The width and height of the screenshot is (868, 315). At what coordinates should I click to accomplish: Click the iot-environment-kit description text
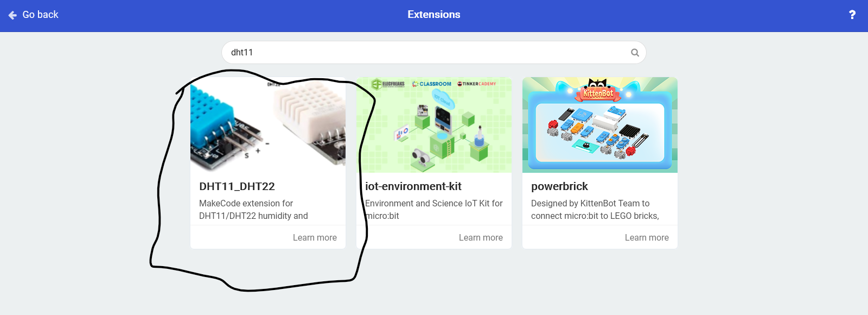click(434, 210)
